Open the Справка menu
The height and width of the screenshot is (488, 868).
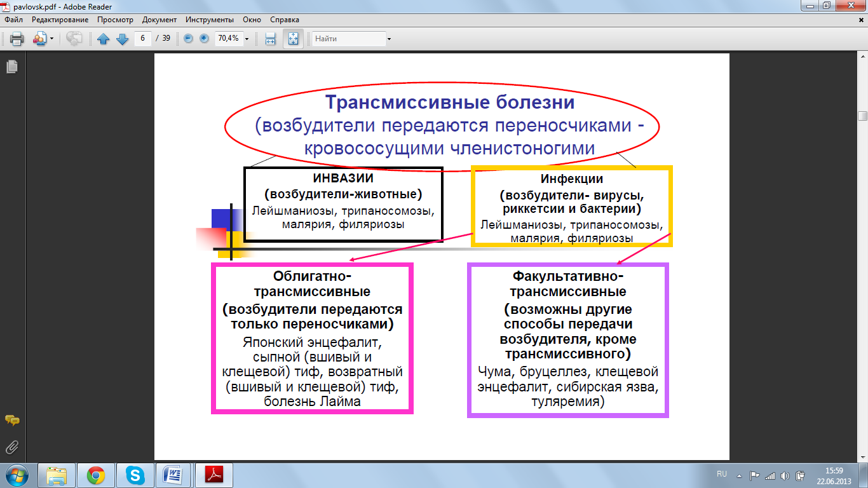pos(285,20)
